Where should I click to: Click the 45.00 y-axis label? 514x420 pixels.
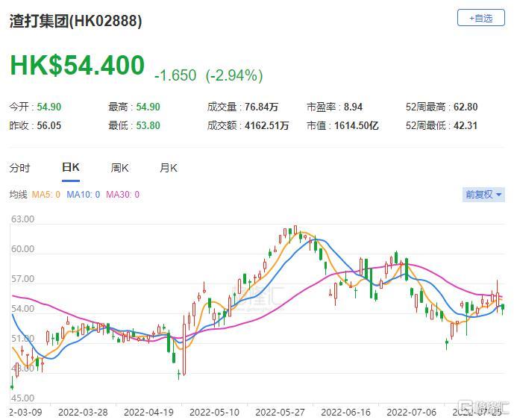(22, 398)
